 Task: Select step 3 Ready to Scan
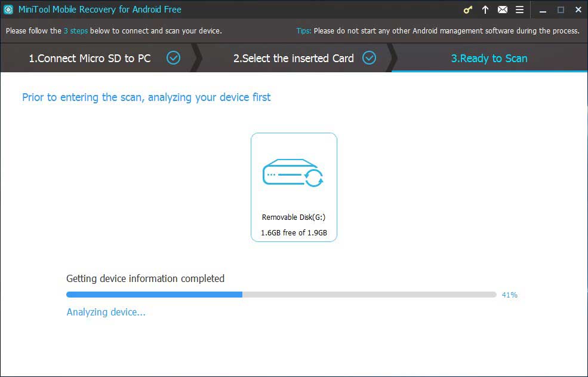click(489, 58)
